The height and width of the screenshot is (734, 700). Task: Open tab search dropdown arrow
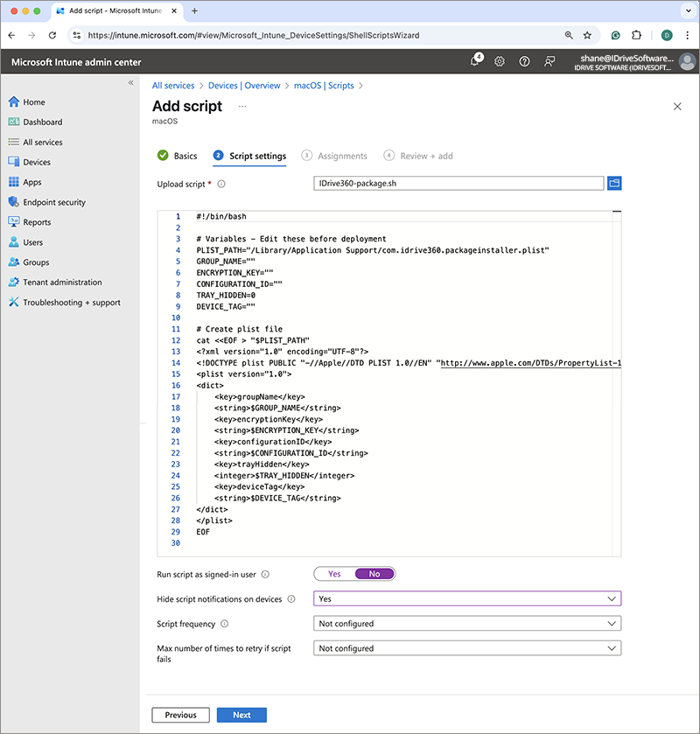pyautogui.click(x=689, y=10)
